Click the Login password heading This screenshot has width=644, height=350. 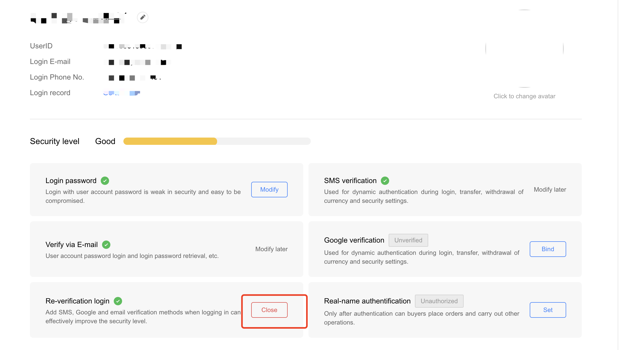71,181
